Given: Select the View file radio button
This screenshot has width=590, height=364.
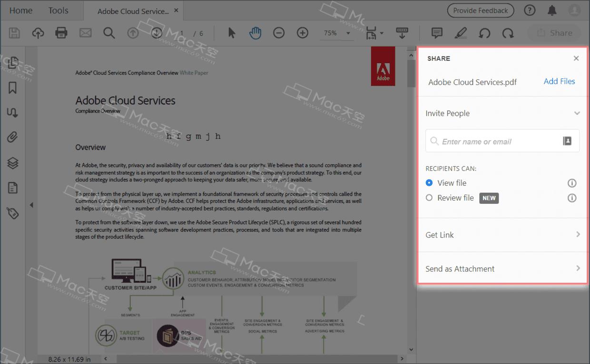Looking at the screenshot, I should [430, 183].
